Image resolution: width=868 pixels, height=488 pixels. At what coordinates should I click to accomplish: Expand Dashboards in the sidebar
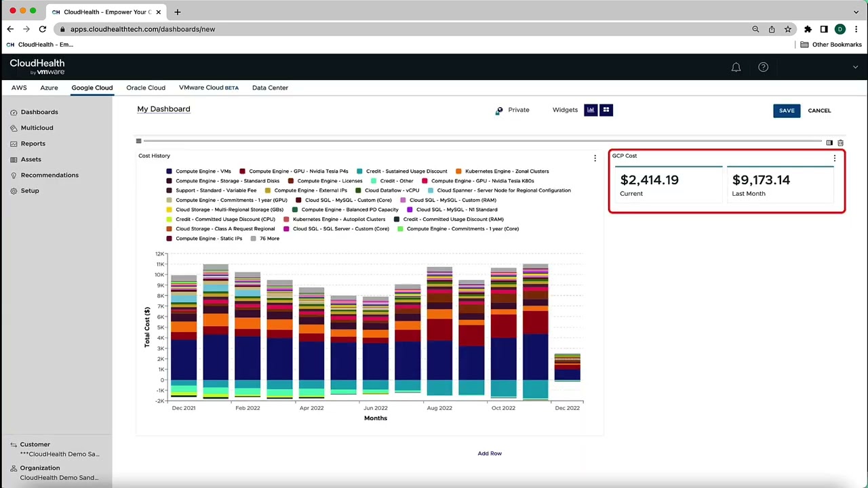coord(39,112)
